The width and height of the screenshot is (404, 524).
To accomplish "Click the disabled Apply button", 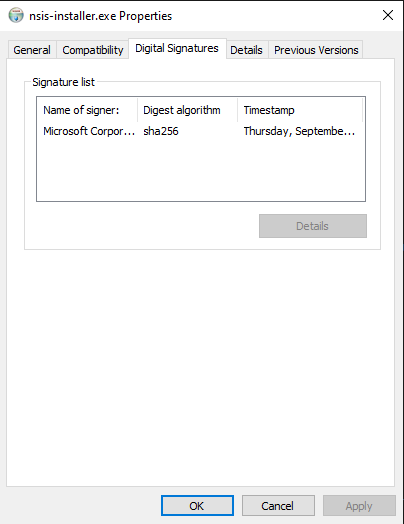I will pyautogui.click(x=359, y=506).
